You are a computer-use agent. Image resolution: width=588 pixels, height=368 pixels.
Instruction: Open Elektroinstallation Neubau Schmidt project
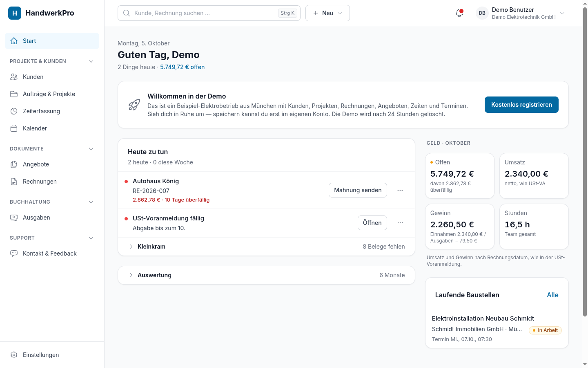tap(497, 328)
